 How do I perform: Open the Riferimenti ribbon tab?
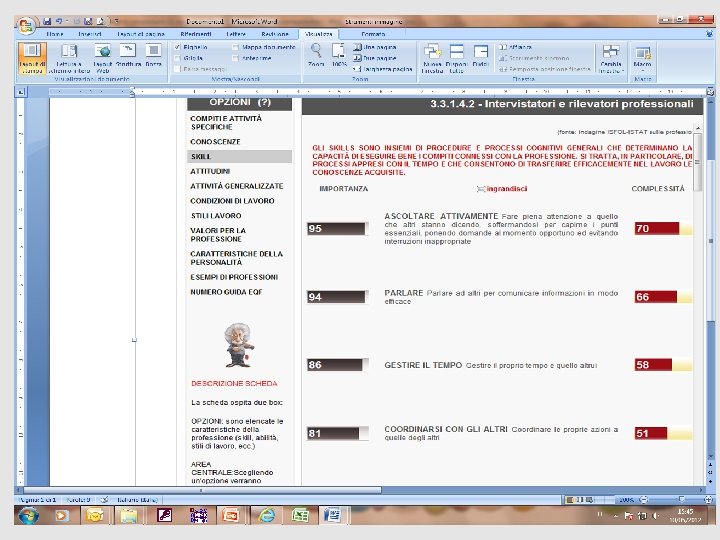click(x=196, y=34)
